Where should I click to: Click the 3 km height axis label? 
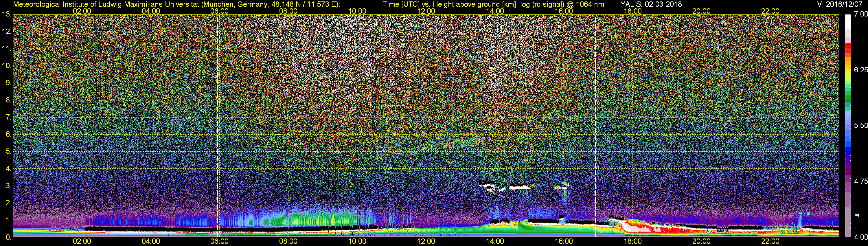8,186
